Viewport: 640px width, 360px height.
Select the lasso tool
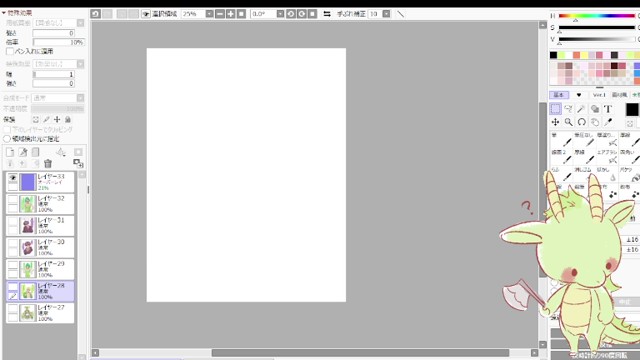click(568, 109)
